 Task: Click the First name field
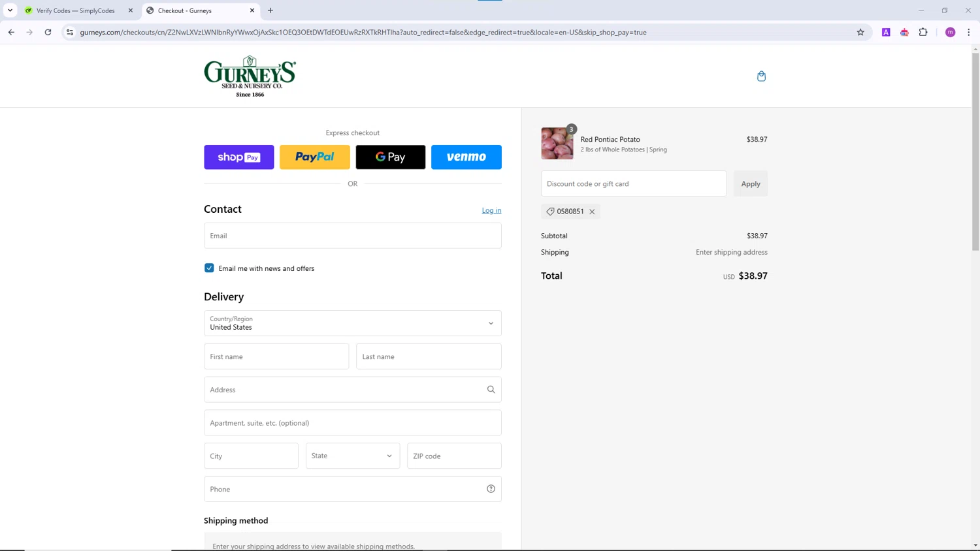(x=276, y=356)
